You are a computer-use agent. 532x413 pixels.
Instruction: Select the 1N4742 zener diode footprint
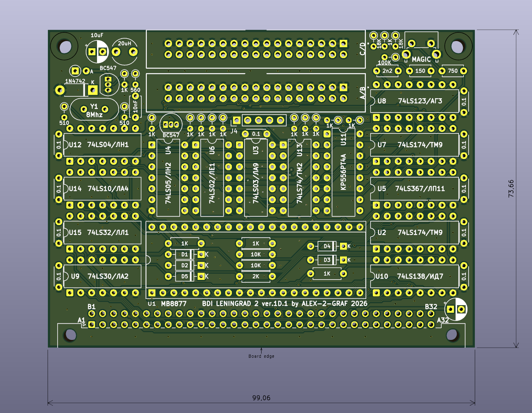pos(76,90)
